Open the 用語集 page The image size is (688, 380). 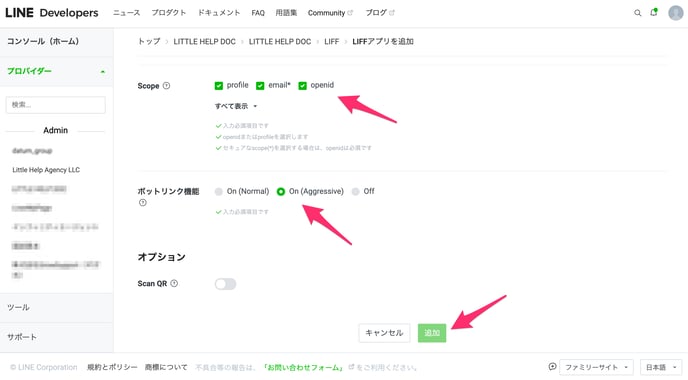[286, 13]
